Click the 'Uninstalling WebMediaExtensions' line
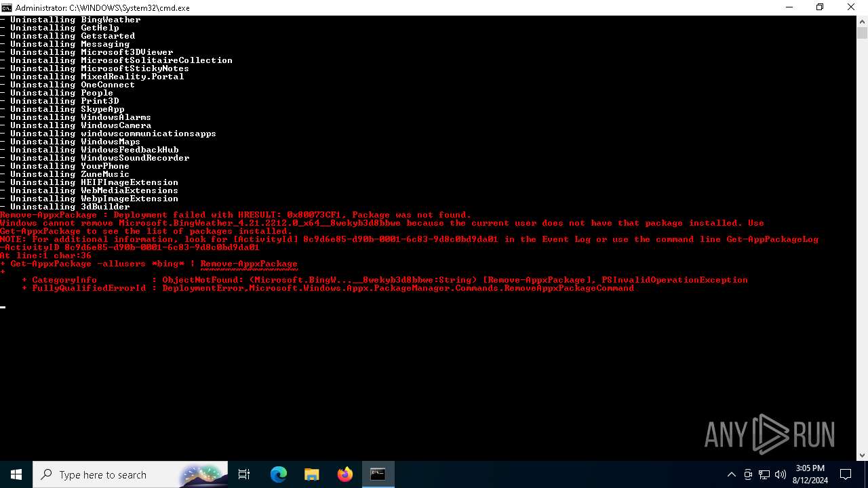The height and width of the screenshot is (488, 868). point(90,190)
